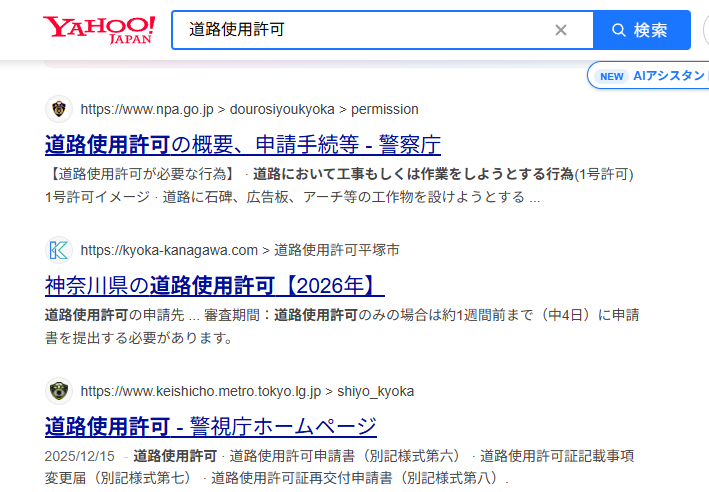Click snippet text 道路において工事もしくは作業をしようとする行為
709x492 pixels.
[413, 174]
